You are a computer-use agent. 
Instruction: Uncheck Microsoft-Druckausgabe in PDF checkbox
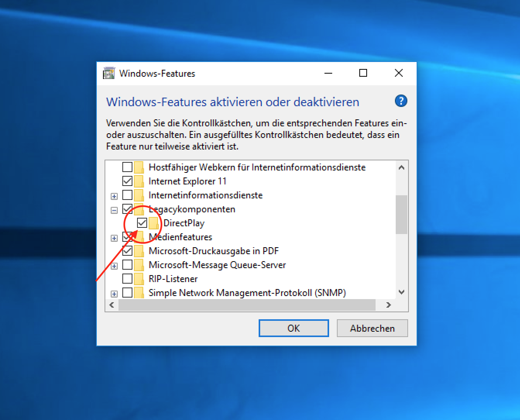[x=127, y=251]
